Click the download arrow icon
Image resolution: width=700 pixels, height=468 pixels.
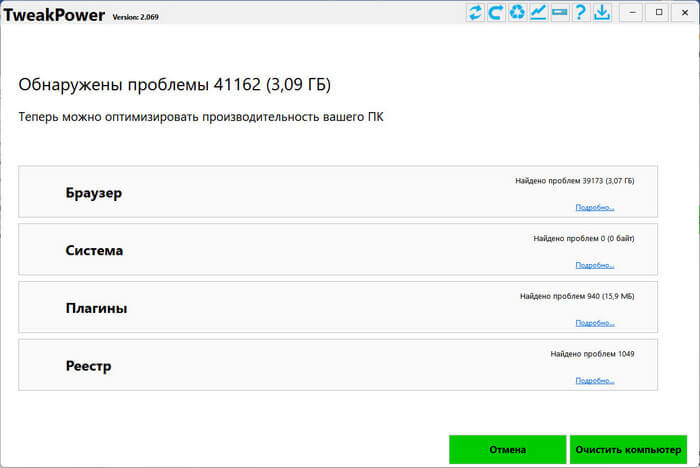[602, 12]
